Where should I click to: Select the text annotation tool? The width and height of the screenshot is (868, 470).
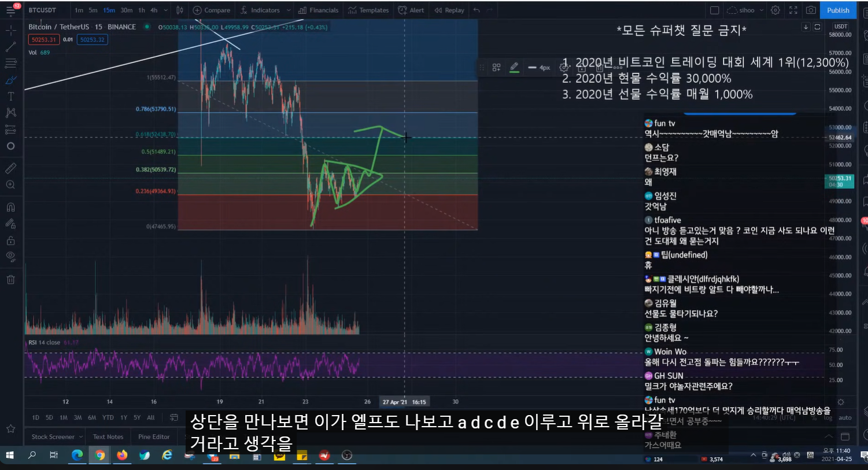click(10, 96)
